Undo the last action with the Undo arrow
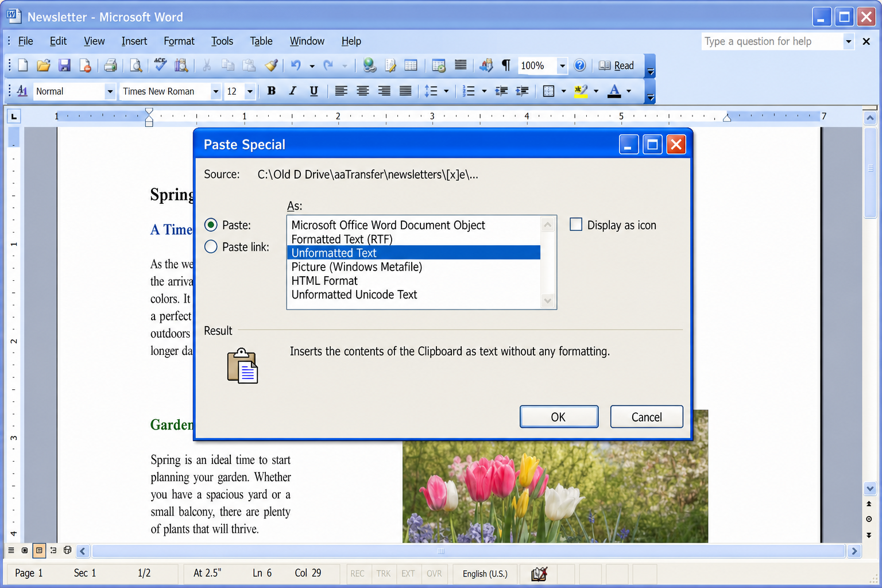 point(296,65)
